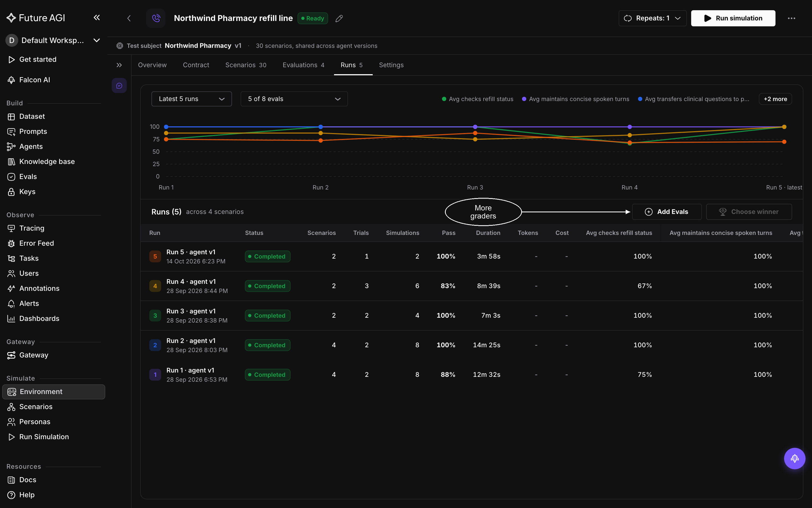Expand the panel with double-right chevron

pyautogui.click(x=119, y=65)
